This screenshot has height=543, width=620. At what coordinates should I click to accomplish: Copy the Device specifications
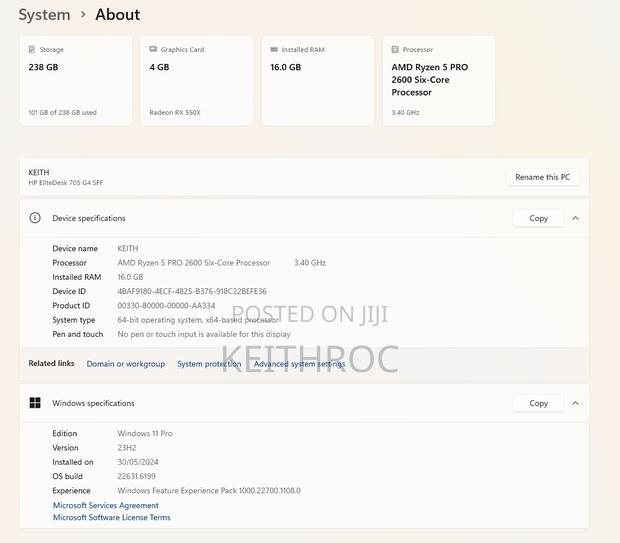pyautogui.click(x=538, y=218)
